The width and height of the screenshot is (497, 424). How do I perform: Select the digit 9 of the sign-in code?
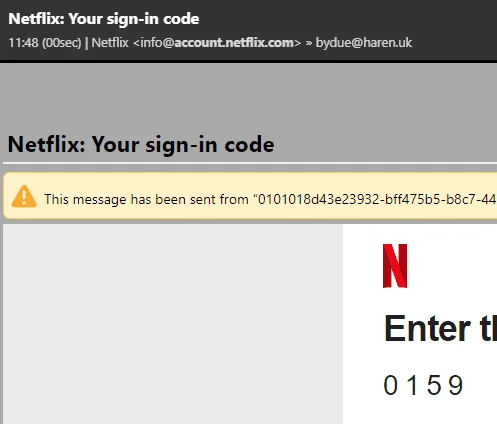pyautogui.click(x=456, y=385)
